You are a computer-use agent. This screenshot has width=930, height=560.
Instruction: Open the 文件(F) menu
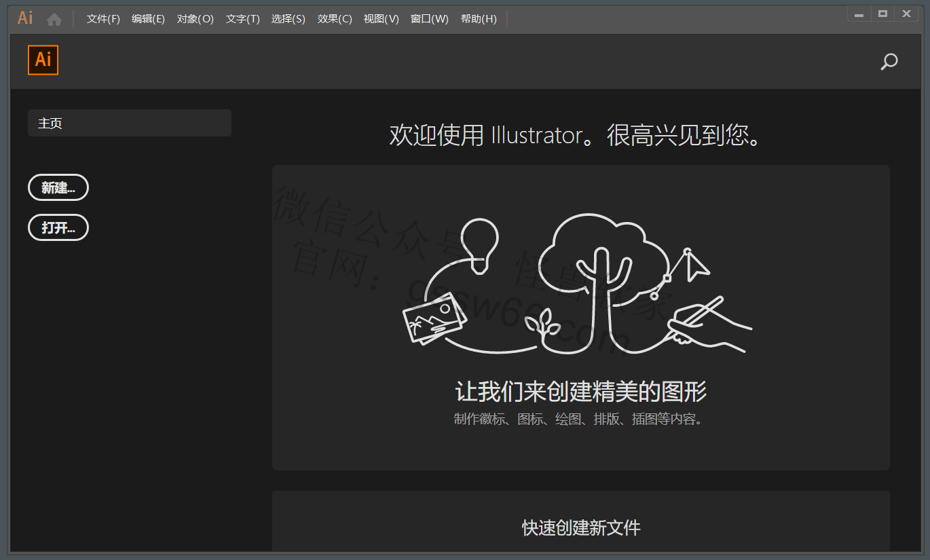103,19
